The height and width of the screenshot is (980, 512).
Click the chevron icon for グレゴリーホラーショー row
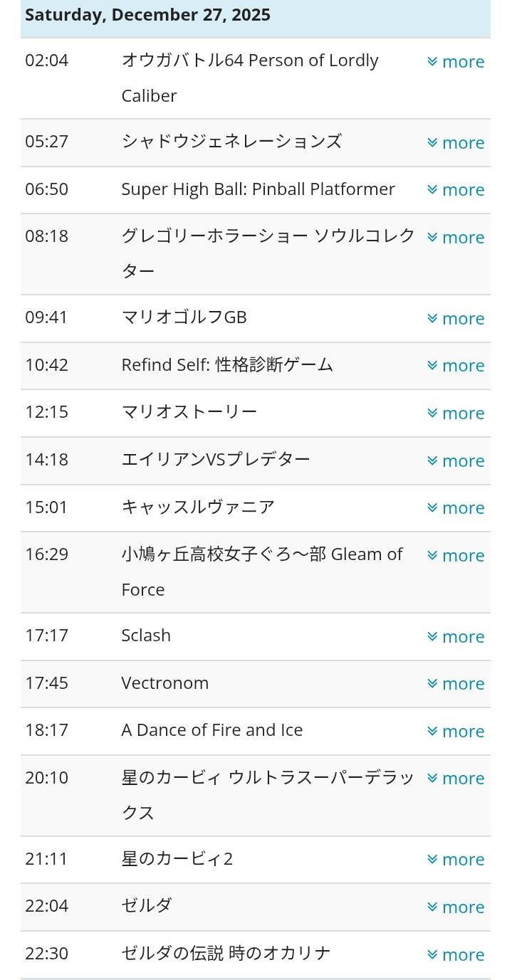tap(432, 238)
